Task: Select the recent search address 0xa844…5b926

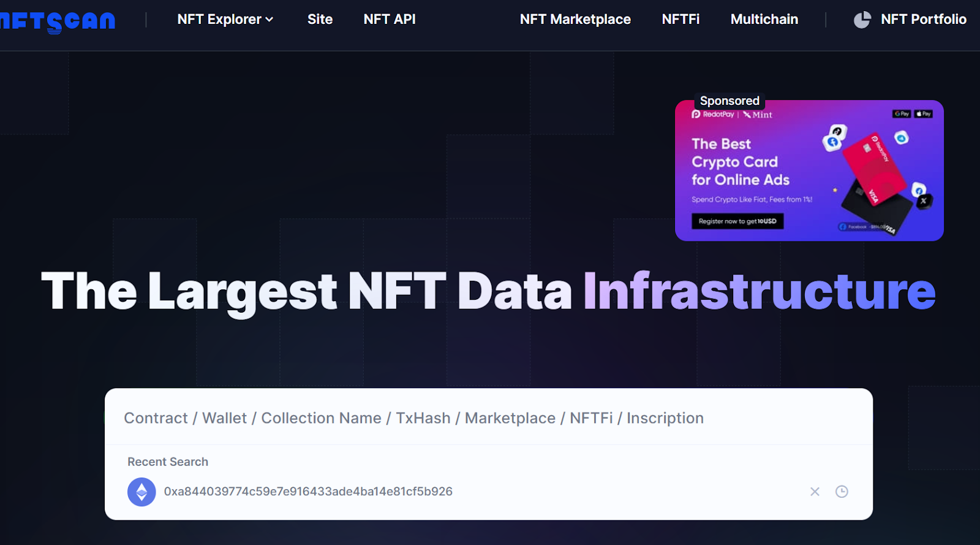Action: pos(308,492)
